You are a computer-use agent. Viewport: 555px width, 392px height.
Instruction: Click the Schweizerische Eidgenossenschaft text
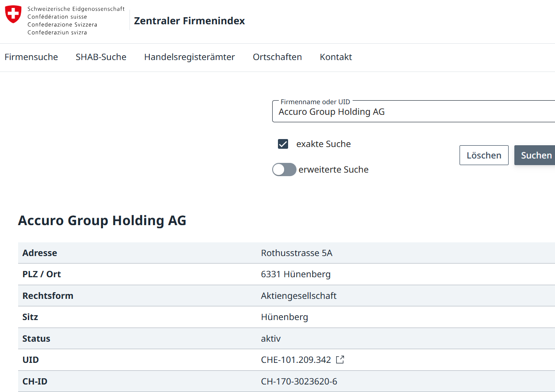click(76, 9)
